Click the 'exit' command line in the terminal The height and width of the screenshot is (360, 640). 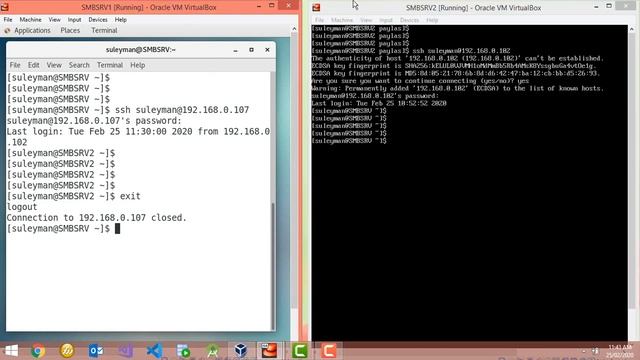coord(73,196)
